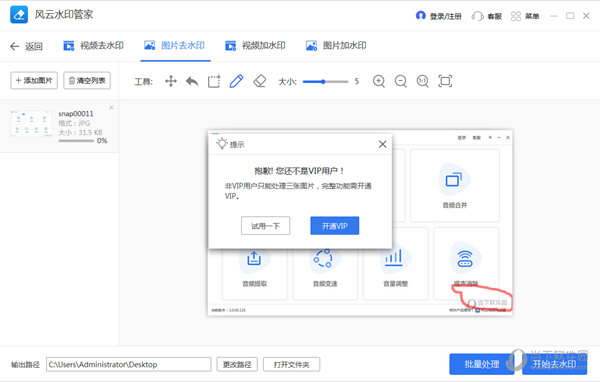Screen dimensions: 600x382
Task: Click the snap00011 progress bar
Action: 76,141
